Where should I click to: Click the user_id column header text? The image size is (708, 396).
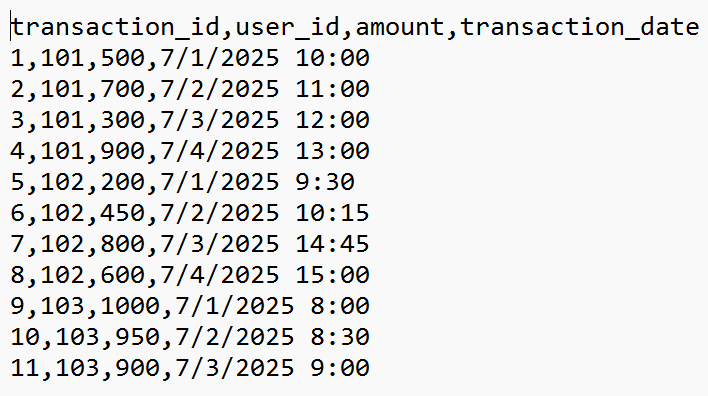[287, 27]
